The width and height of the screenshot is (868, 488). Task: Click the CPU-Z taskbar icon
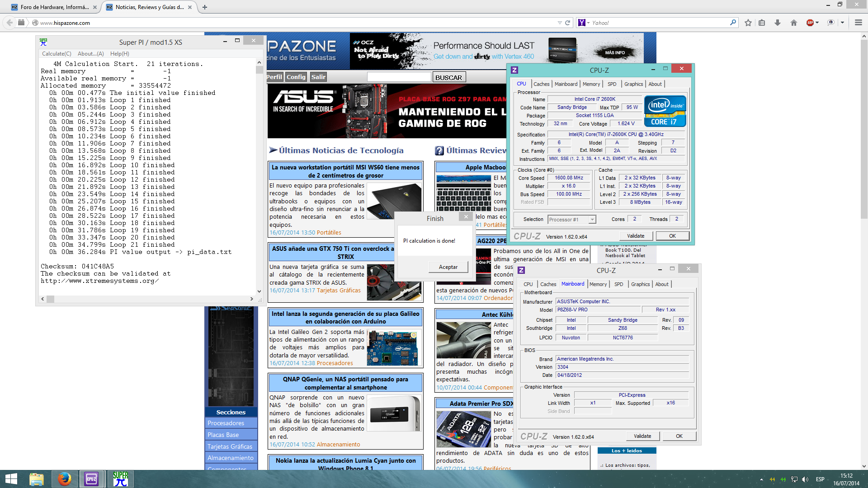(91, 479)
